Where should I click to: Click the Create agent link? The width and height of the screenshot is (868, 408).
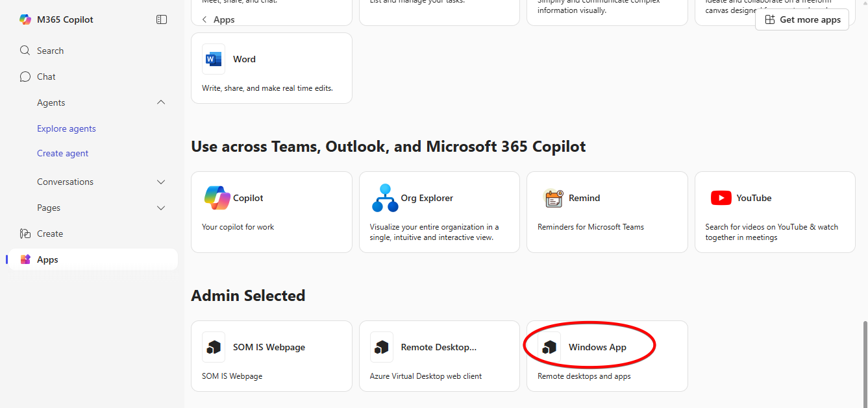(62, 153)
